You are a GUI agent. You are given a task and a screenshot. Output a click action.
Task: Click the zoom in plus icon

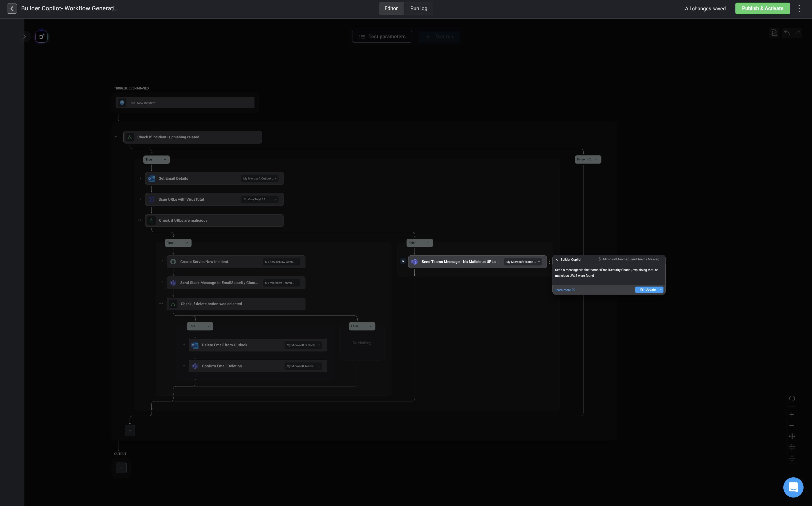tap(792, 415)
